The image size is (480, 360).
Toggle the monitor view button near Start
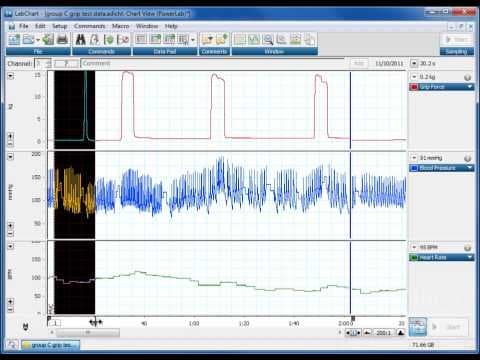[417, 327]
